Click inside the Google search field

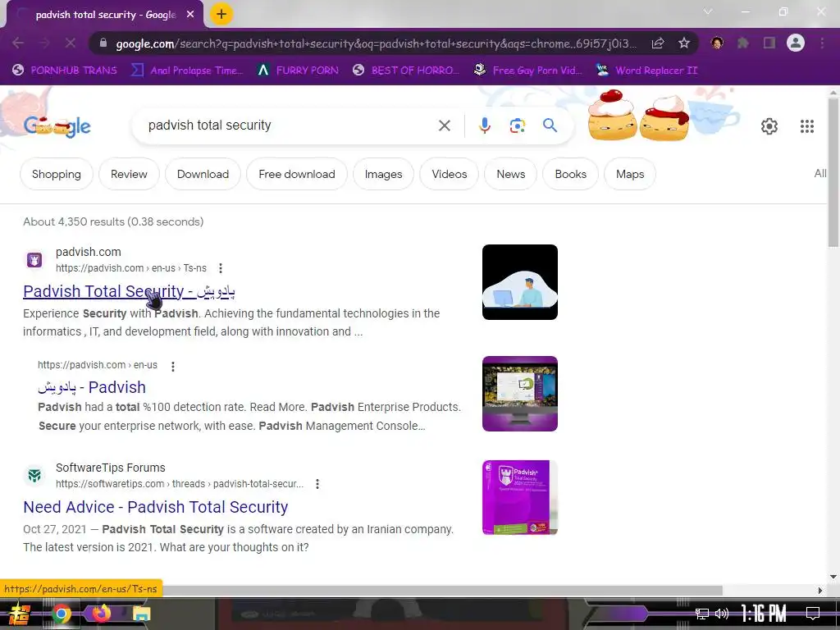pyautogui.click(x=290, y=126)
